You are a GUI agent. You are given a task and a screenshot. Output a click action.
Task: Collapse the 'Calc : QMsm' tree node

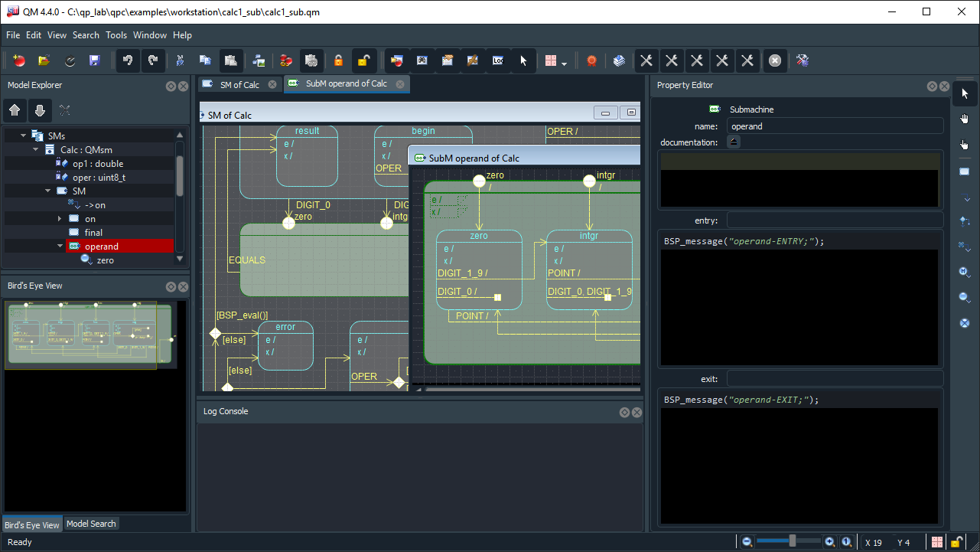[x=35, y=150]
